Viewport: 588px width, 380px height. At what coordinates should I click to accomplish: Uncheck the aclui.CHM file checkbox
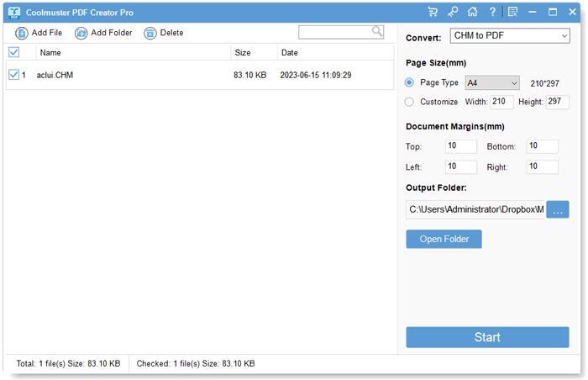14,75
